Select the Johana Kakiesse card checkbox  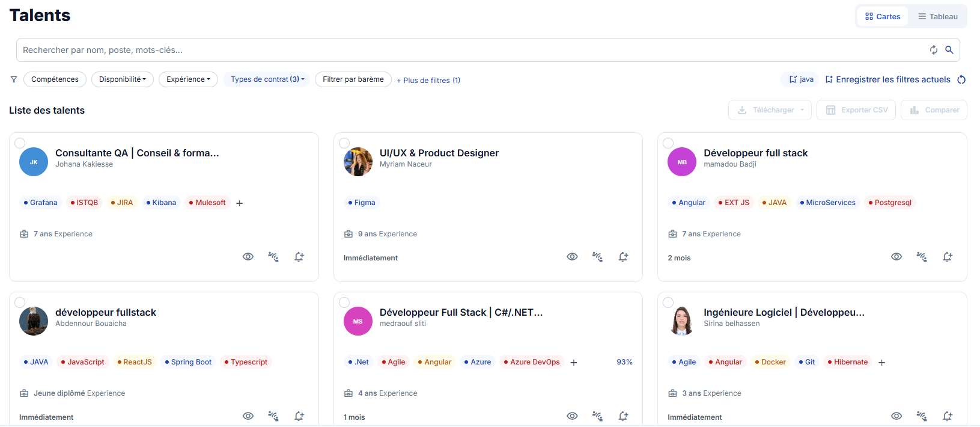point(20,143)
